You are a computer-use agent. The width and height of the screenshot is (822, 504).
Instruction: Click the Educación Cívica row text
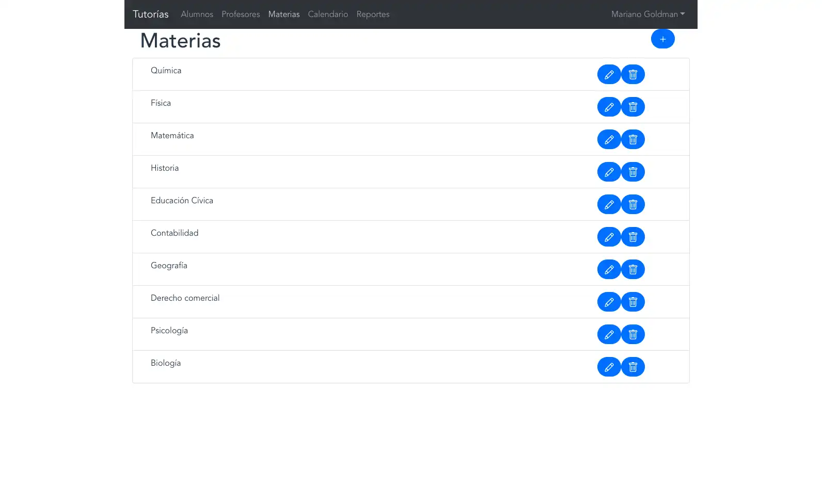click(182, 201)
